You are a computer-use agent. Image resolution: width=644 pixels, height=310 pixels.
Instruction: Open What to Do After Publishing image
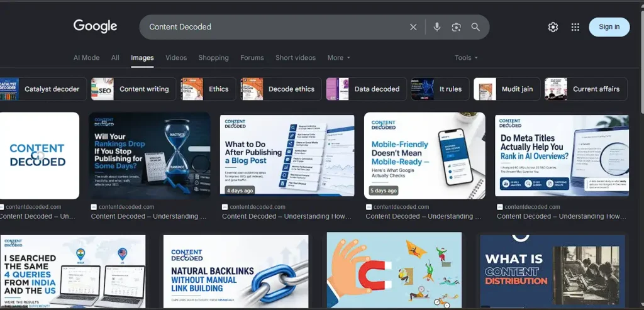coord(287,155)
